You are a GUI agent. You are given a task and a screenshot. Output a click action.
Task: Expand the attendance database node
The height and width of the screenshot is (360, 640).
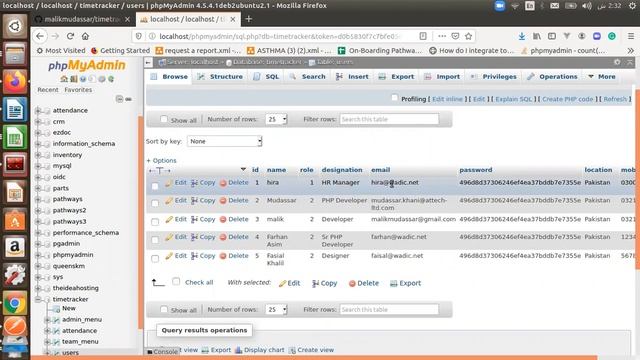[x=38, y=110]
